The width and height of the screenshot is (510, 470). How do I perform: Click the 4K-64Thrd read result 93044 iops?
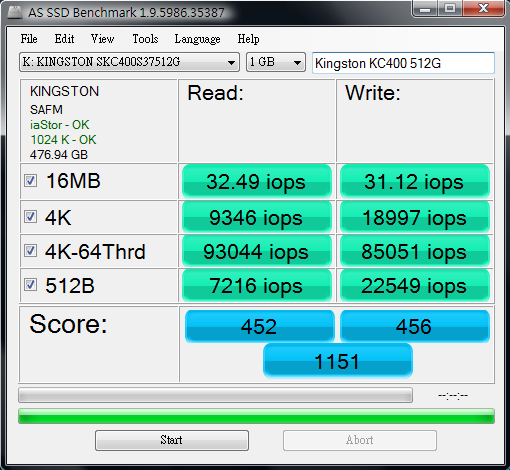click(257, 251)
